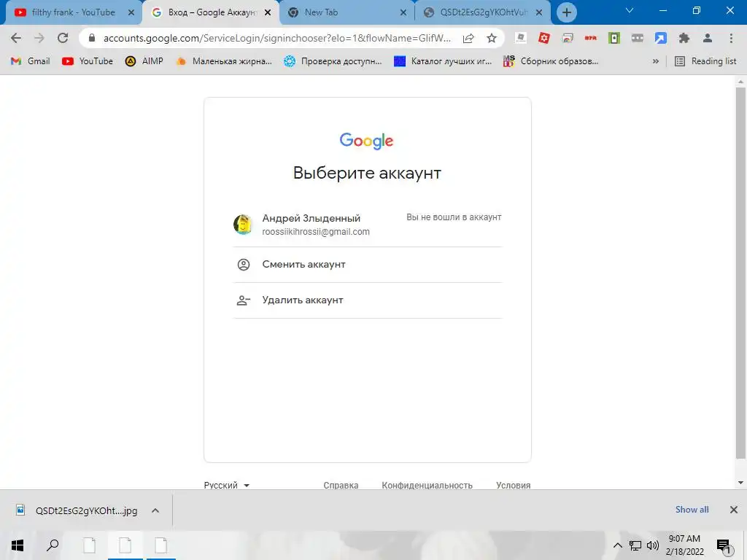Open the Справка link
The image size is (747, 560).
tap(341, 485)
